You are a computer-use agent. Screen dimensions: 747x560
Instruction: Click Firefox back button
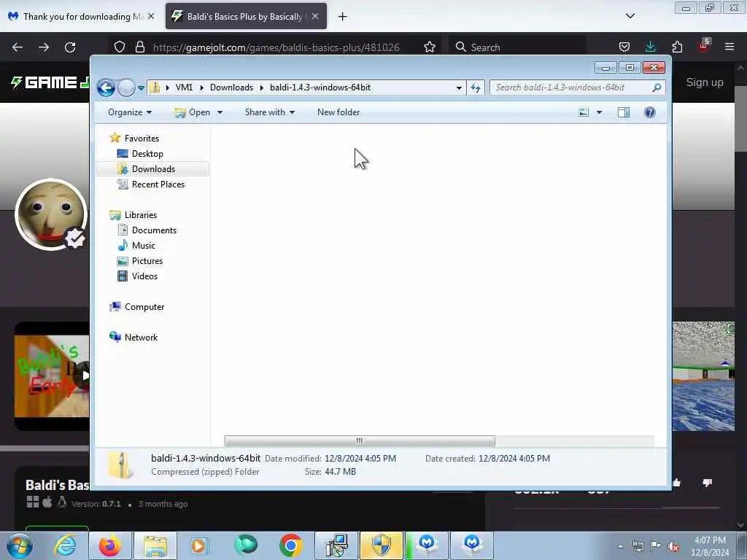[18, 47]
